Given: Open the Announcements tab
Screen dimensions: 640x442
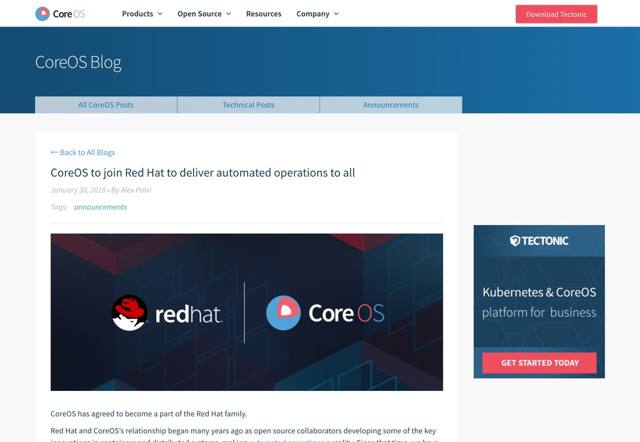Looking at the screenshot, I should pos(390,105).
